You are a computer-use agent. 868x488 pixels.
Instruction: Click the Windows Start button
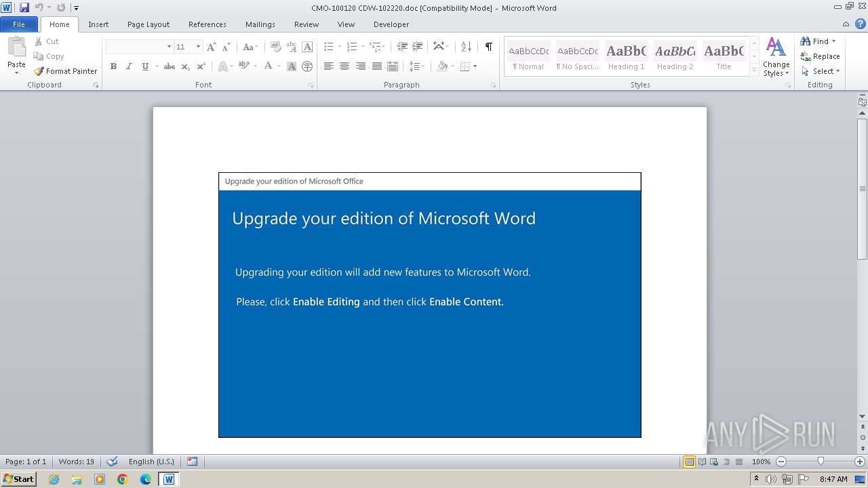[x=18, y=479]
